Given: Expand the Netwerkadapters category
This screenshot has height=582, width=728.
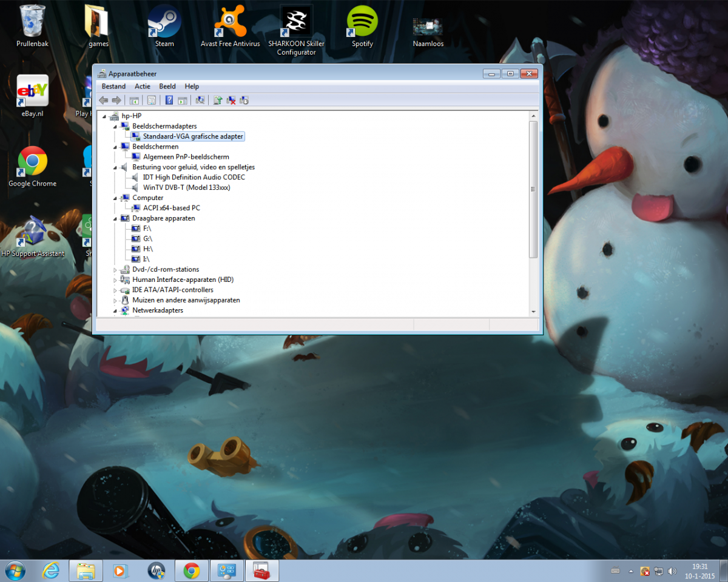Looking at the screenshot, I should click(115, 310).
